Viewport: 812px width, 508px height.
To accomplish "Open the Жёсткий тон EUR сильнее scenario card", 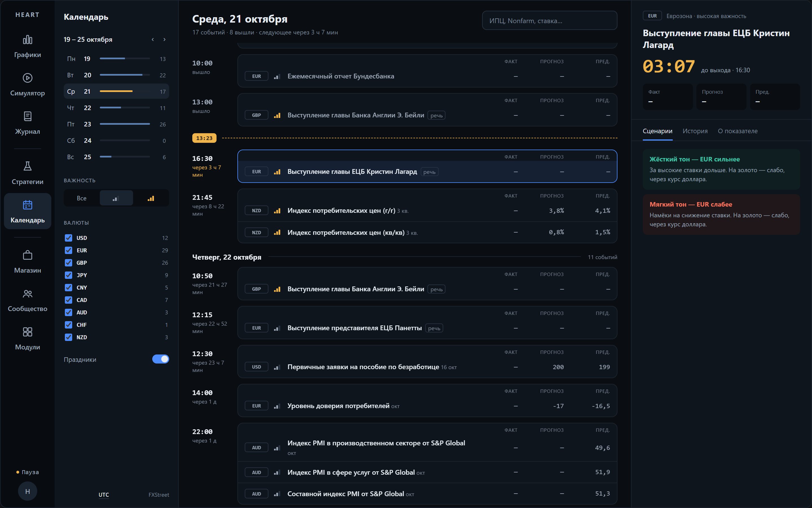I will tap(721, 169).
